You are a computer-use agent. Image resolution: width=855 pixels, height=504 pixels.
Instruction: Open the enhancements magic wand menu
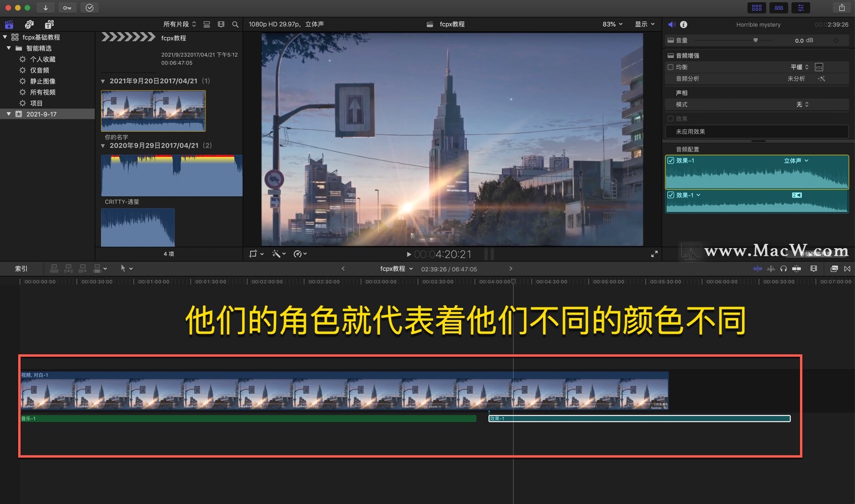coord(279,254)
